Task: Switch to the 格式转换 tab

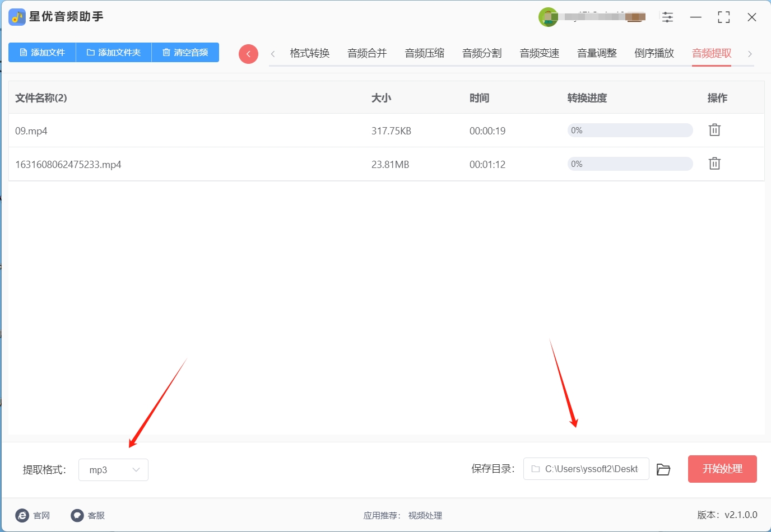Action: pos(310,53)
